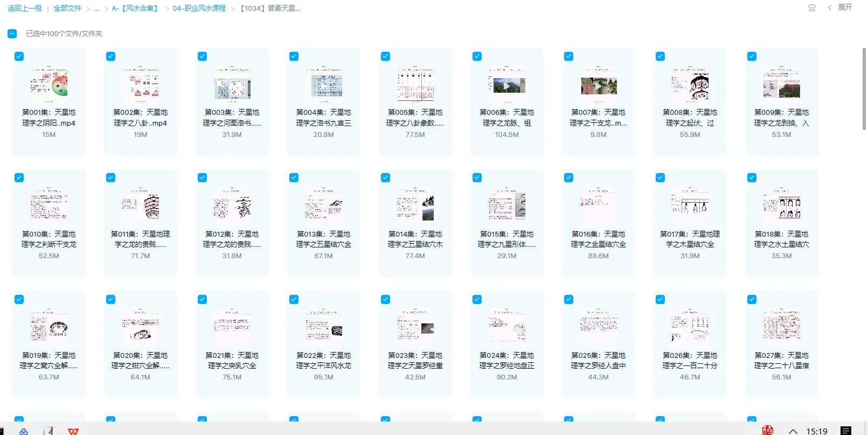This screenshot has width=868, height=435.
Task: Open the 第017集 木星结穴 thumbnail
Action: click(x=690, y=206)
